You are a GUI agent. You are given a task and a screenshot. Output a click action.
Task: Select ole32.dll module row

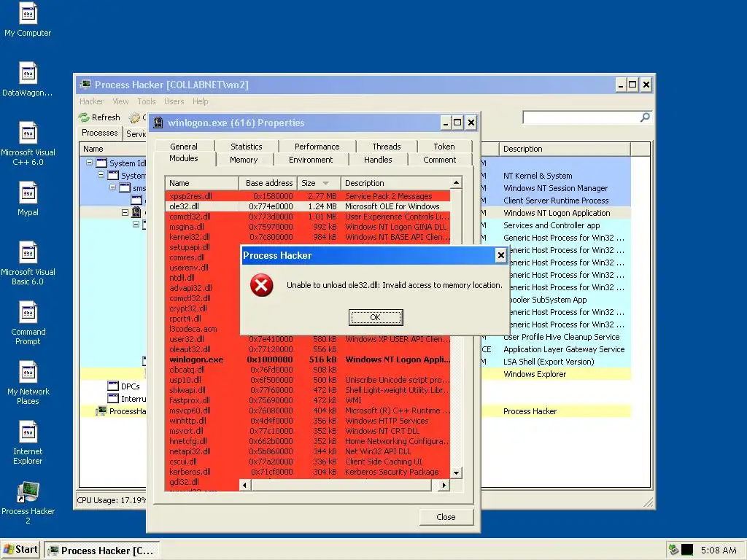coord(307,206)
